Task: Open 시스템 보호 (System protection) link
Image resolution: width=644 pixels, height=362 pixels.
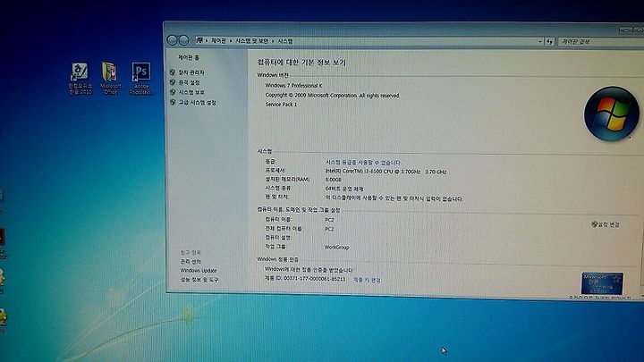Action: point(191,92)
